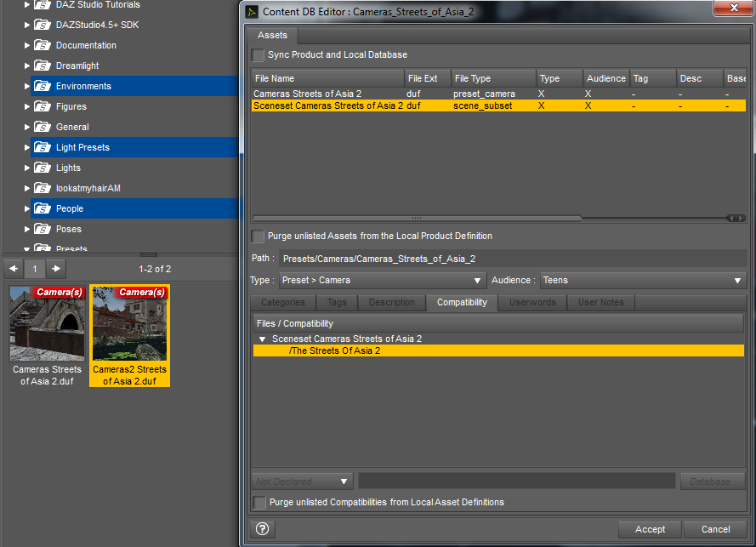Click the preset_camera file type cell

(x=484, y=94)
